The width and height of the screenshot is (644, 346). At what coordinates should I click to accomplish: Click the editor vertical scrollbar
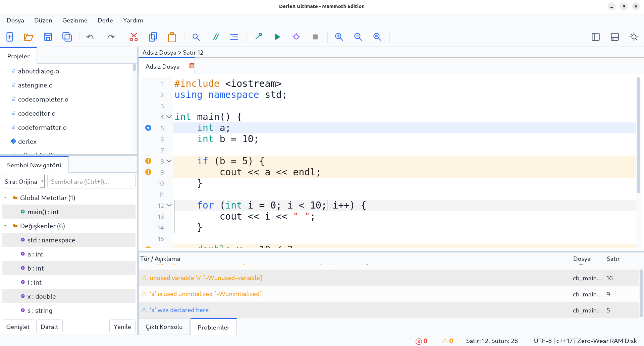coord(639,134)
